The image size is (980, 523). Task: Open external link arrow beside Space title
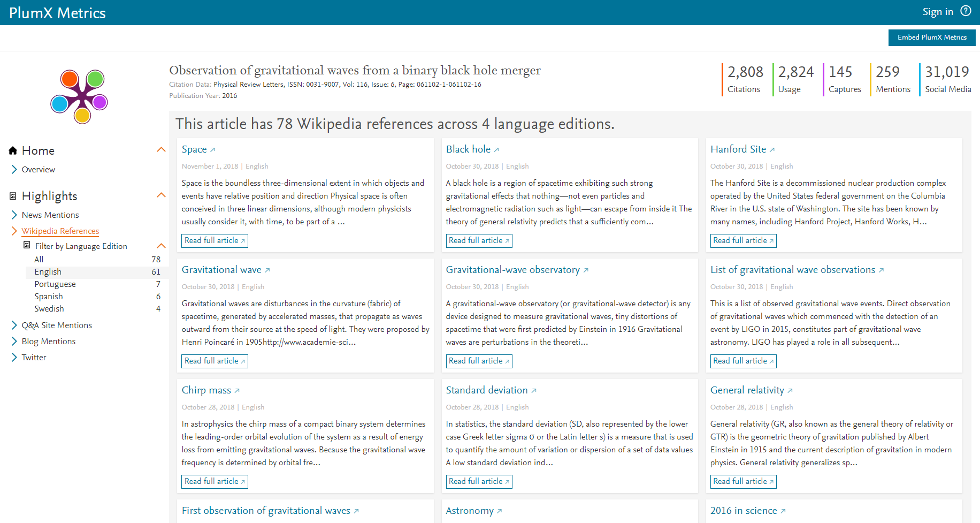click(x=212, y=150)
